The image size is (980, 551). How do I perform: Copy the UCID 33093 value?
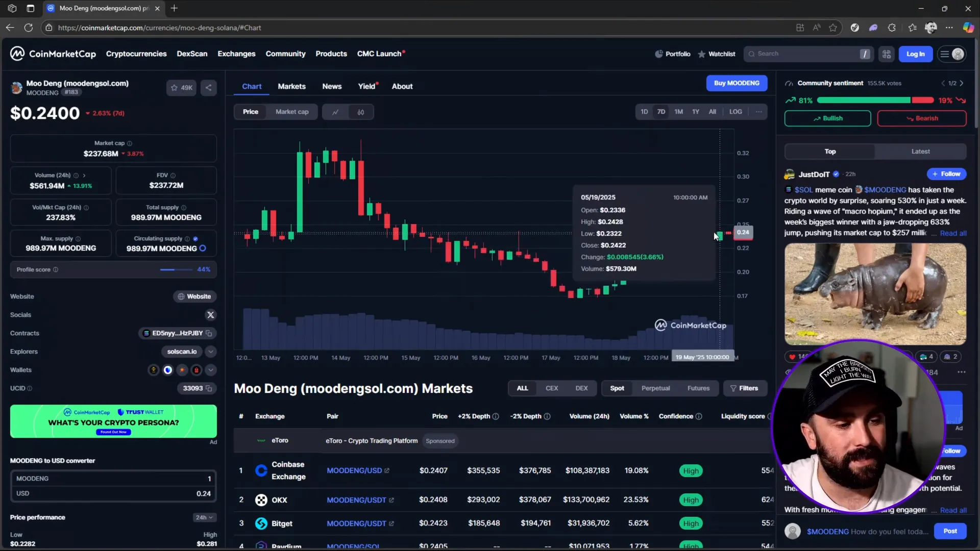(x=209, y=388)
